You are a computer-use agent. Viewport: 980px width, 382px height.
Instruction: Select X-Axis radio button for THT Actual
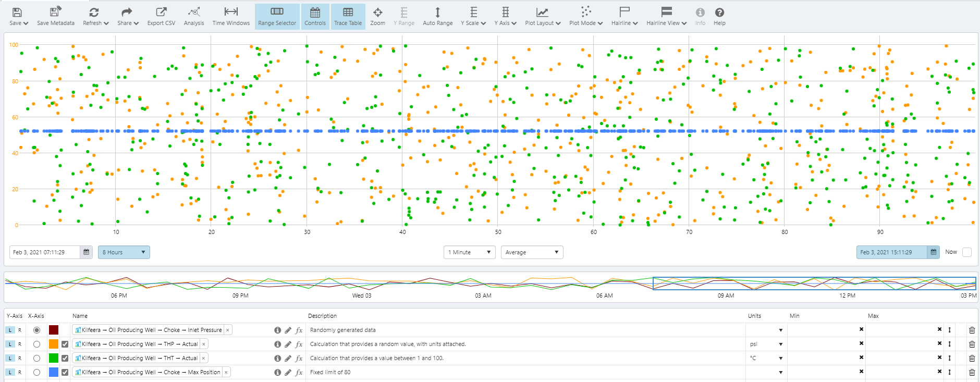pos(36,358)
